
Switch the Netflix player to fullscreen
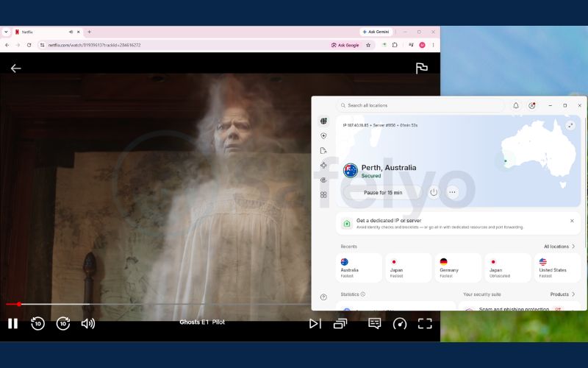click(x=425, y=323)
